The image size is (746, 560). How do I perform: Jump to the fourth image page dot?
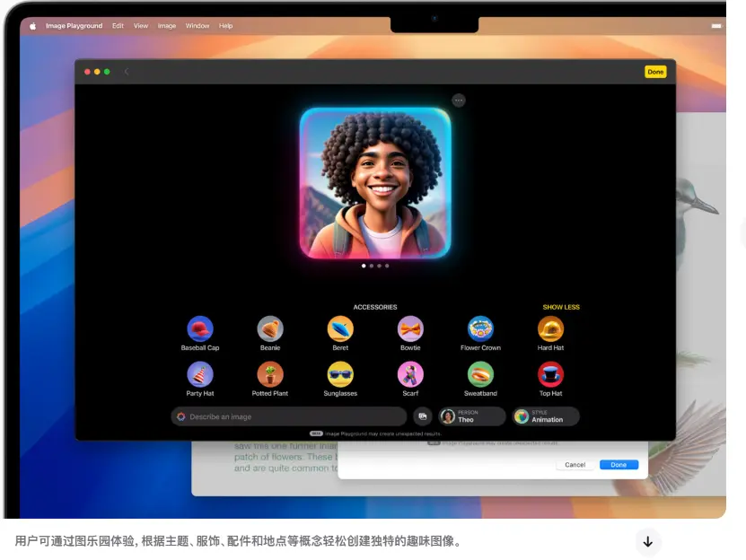click(387, 266)
